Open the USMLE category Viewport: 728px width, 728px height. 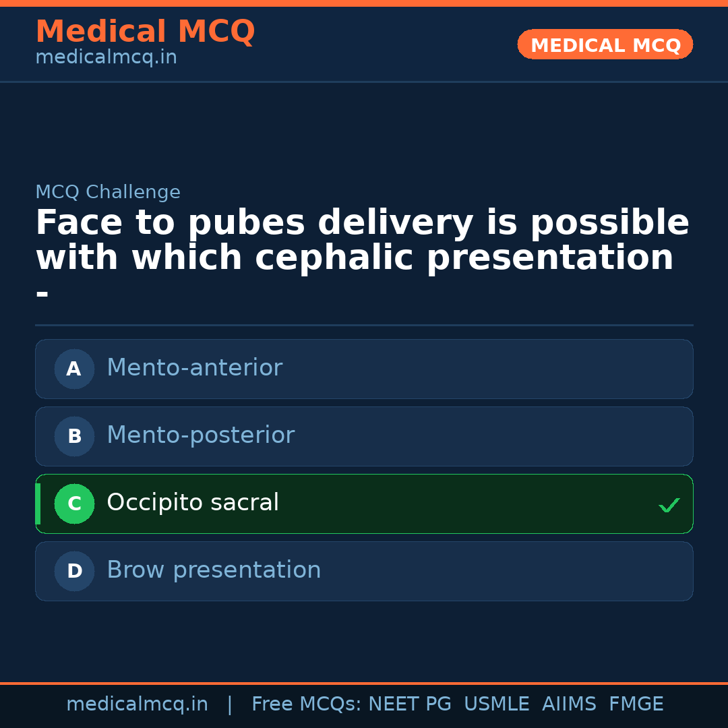[x=497, y=704]
